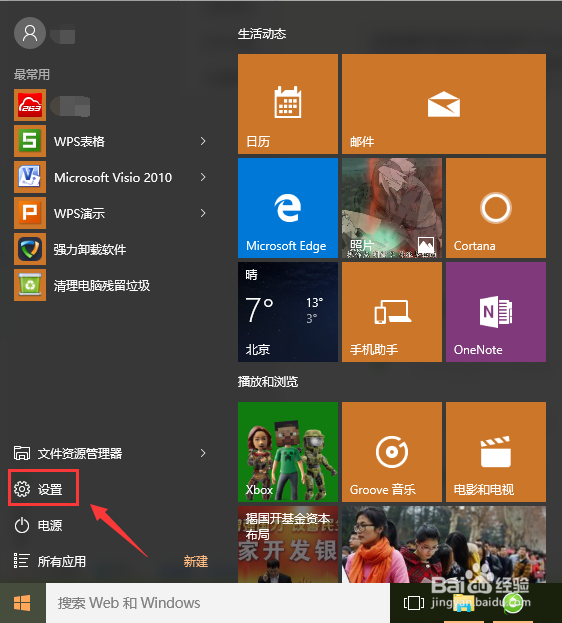Click the 电源 power option
Screen dimensions: 562x623
click(x=38, y=525)
